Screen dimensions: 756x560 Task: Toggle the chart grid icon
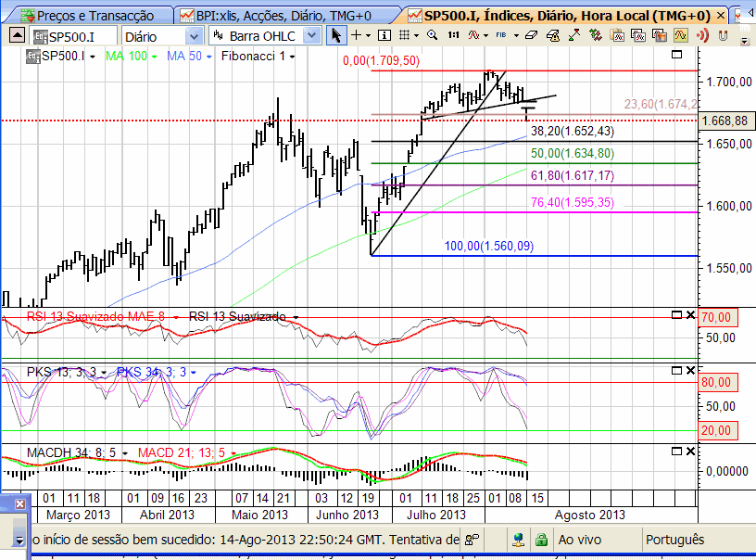click(x=405, y=35)
